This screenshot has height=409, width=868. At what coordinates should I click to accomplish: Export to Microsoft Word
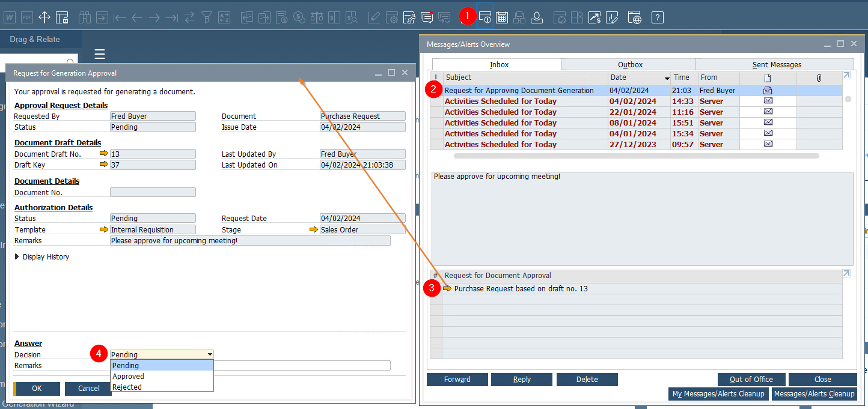click(9, 17)
